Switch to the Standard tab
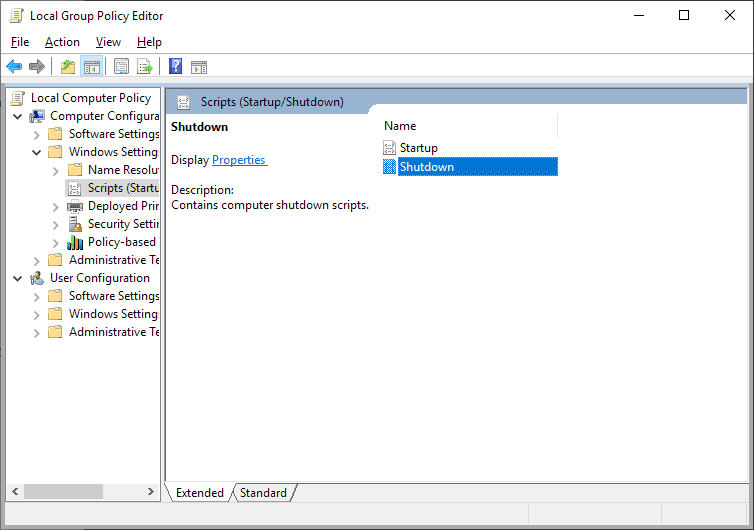754x530 pixels. point(263,493)
